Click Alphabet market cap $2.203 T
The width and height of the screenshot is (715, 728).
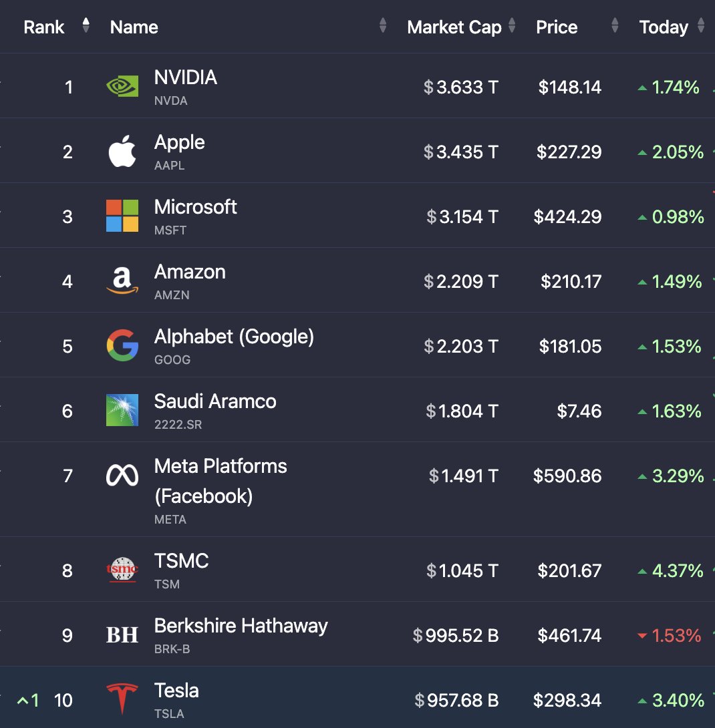pos(461,346)
